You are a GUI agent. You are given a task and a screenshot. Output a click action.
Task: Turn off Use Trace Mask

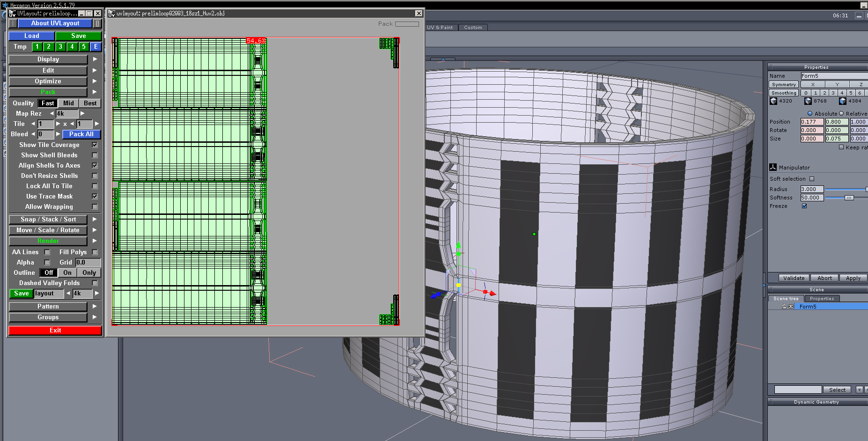point(95,197)
